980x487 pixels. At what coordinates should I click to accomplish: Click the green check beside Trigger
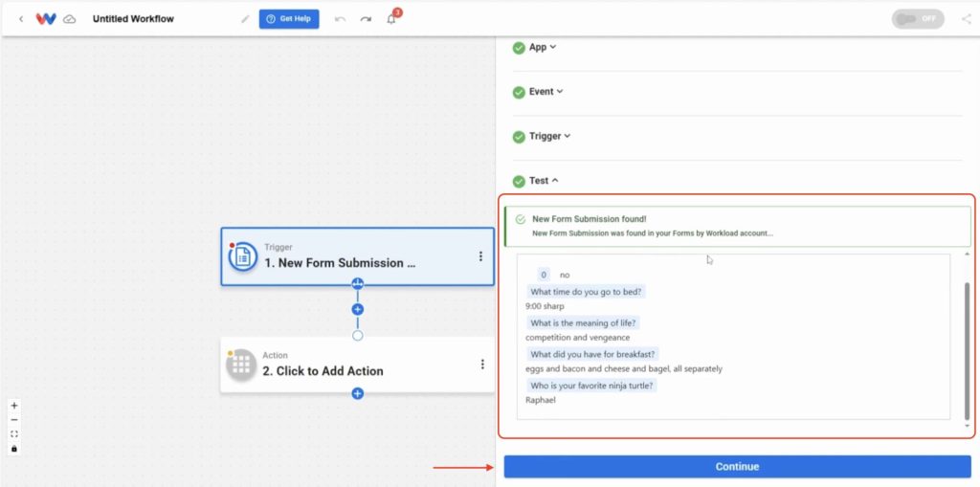coord(519,136)
